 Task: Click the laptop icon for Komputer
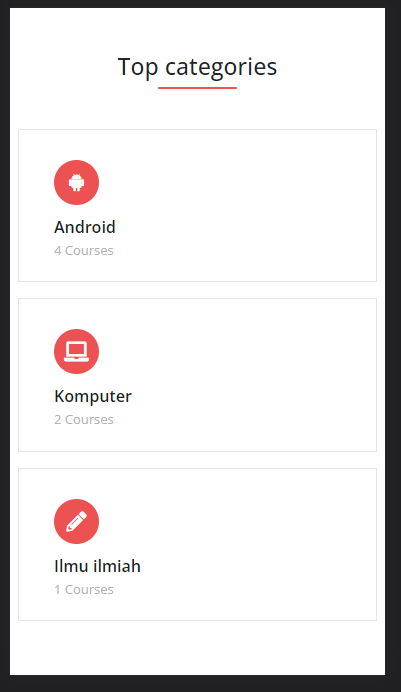pos(76,352)
